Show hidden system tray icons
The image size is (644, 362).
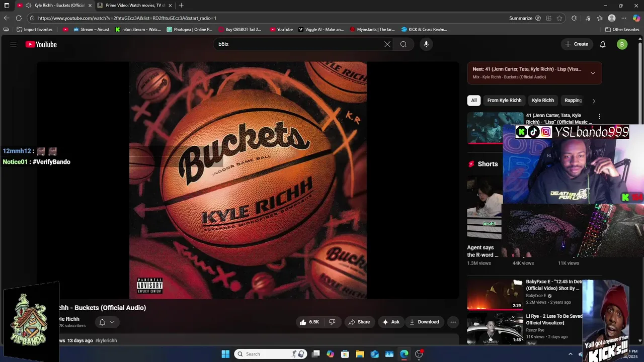570,354
